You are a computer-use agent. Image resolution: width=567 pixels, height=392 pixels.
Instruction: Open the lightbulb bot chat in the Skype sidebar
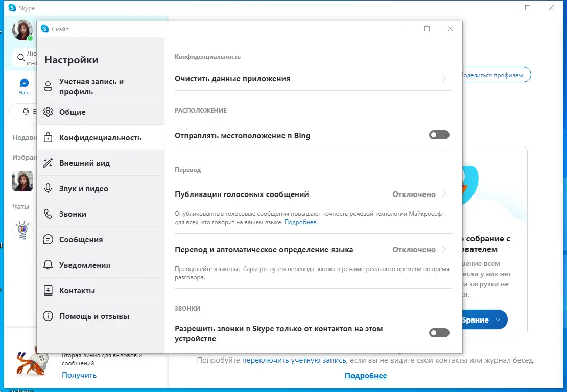click(22, 230)
